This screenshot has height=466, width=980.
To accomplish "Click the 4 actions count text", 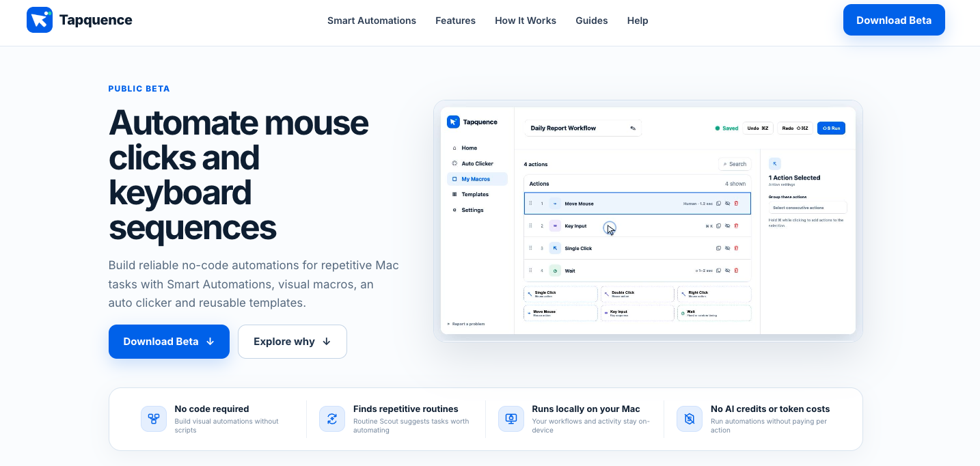I will coord(536,164).
